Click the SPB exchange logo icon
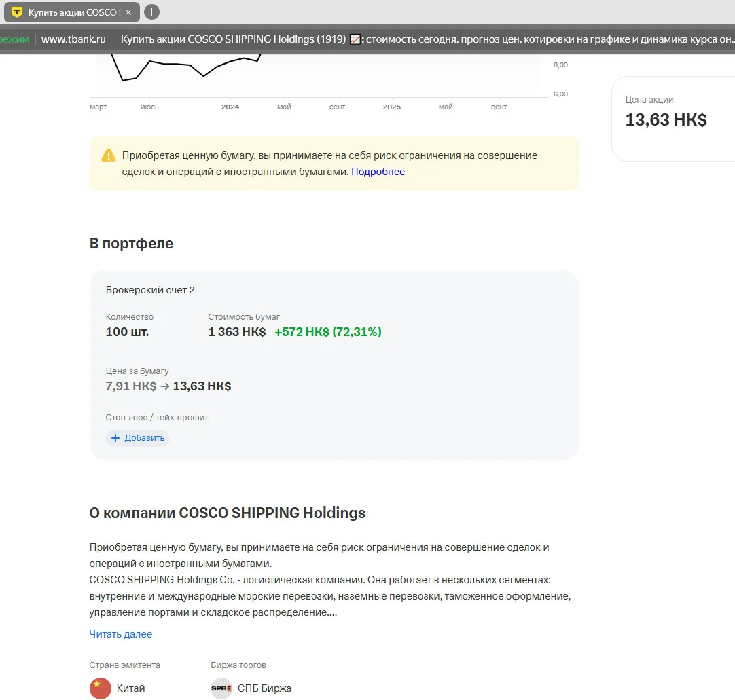Image resolution: width=735 pixels, height=700 pixels. coord(221,688)
